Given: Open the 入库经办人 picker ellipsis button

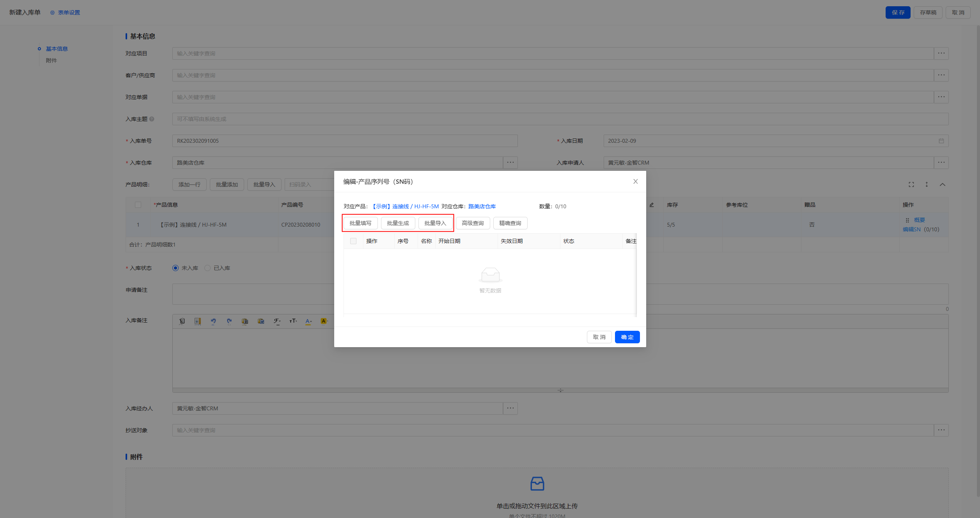Looking at the screenshot, I should click(510, 408).
